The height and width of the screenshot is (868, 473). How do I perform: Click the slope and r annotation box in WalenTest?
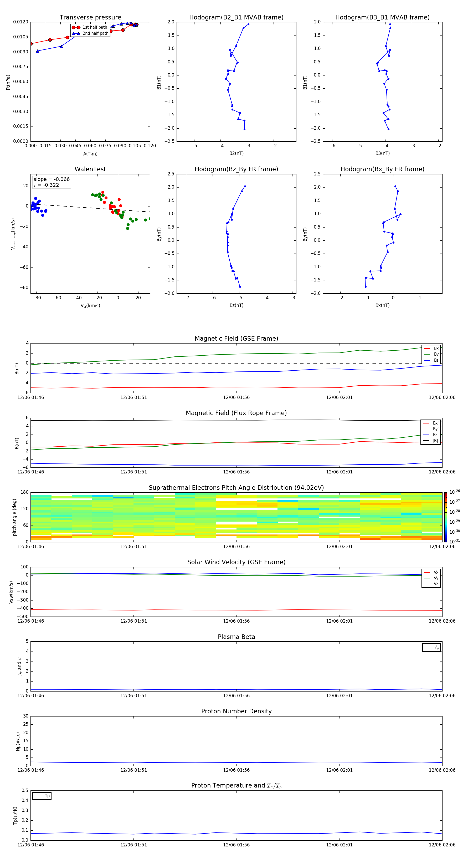[52, 182]
